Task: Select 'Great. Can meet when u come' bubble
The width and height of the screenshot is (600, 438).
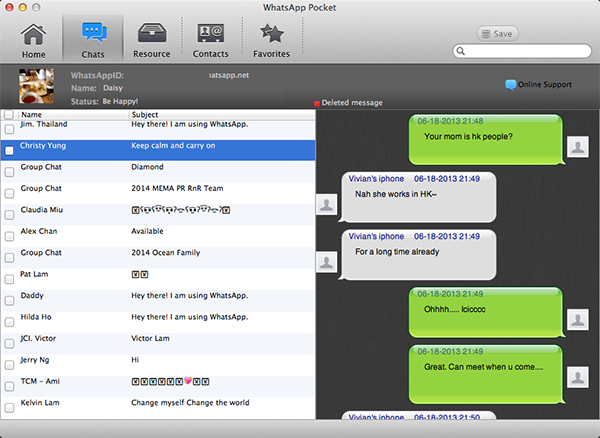Action: coord(487,374)
